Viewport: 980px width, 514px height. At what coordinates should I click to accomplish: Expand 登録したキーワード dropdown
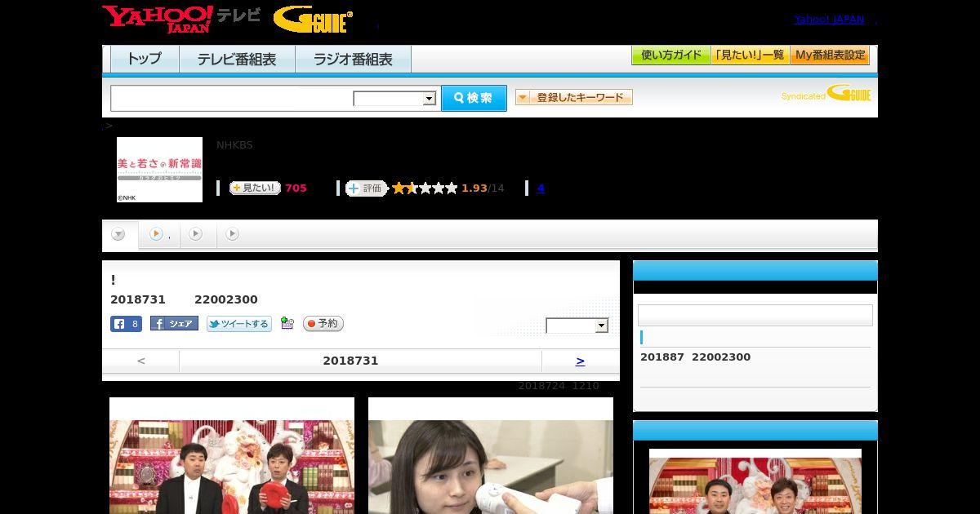[574, 97]
